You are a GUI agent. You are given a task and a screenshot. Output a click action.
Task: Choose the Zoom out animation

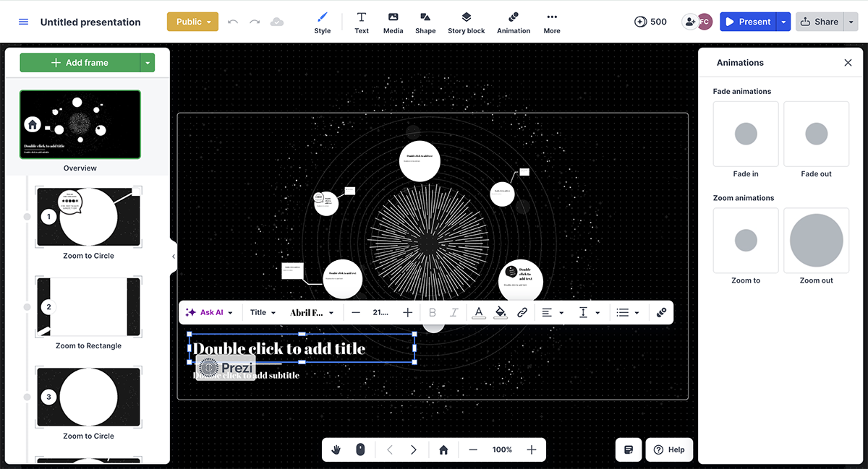816,241
